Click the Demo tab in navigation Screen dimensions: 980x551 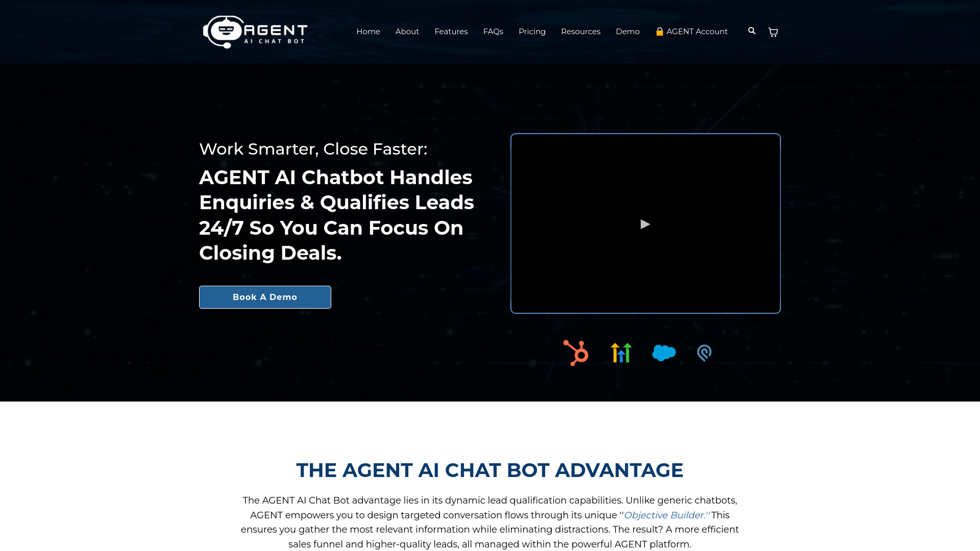point(628,32)
